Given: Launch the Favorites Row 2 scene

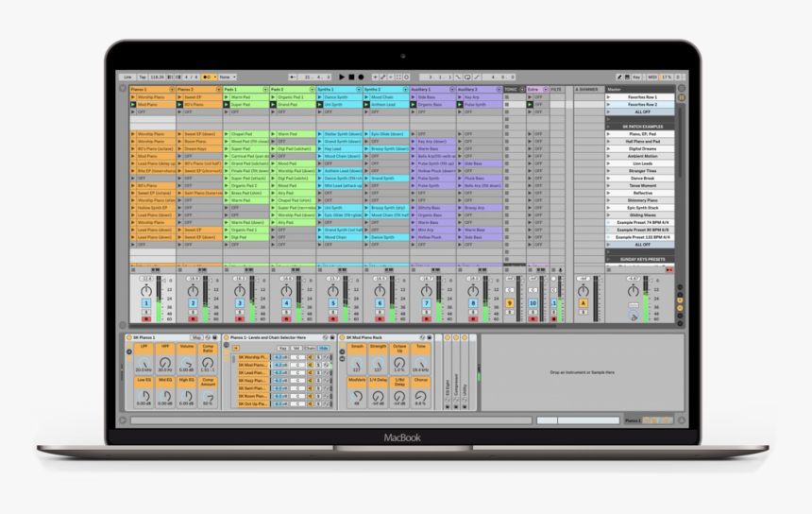Looking at the screenshot, I should point(608,104).
